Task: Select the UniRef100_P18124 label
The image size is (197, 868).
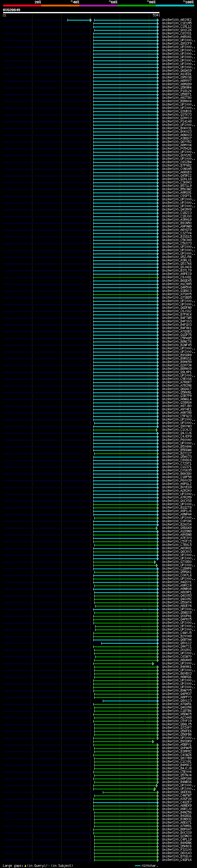Action: pyautogui.click(x=176, y=91)
